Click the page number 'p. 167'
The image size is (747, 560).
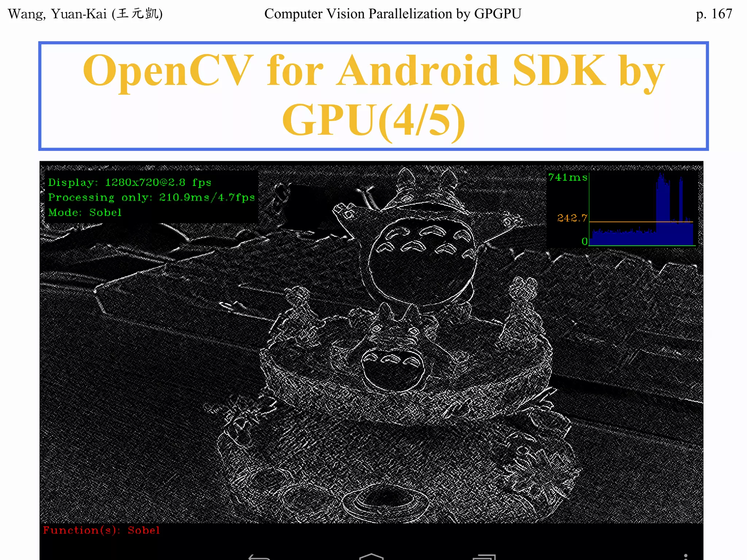click(714, 14)
